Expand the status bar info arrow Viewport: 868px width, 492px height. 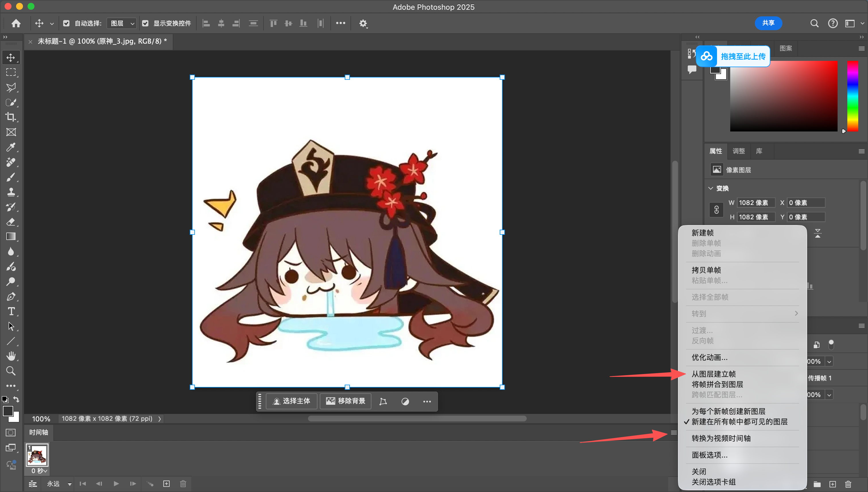160,419
